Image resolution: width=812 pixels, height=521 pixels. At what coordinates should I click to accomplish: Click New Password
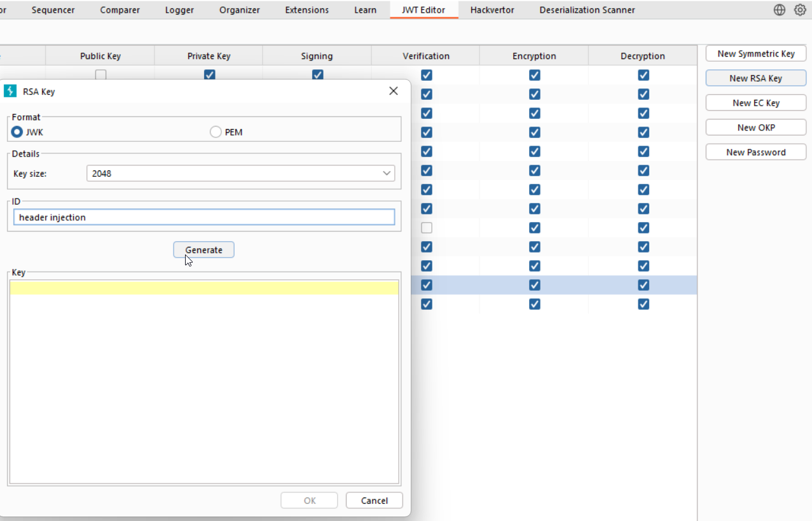755,151
